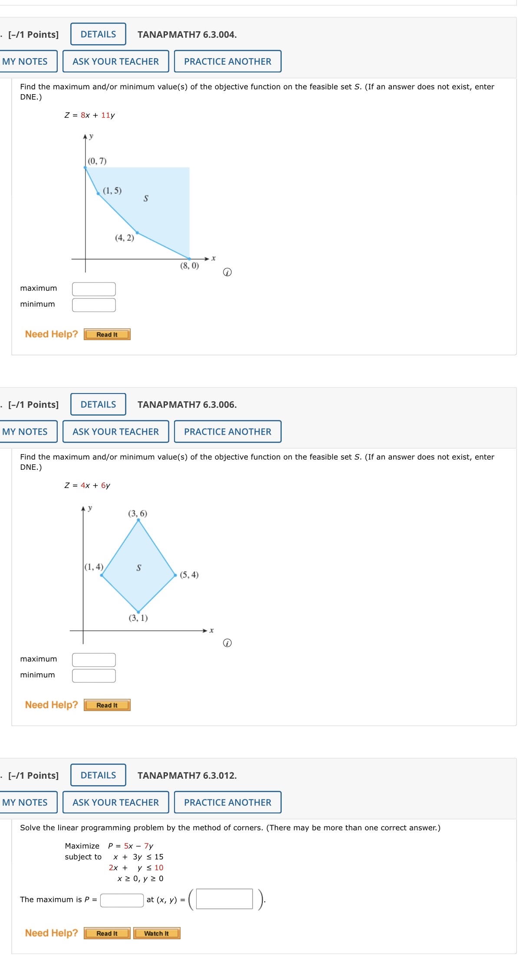526x980 pixels.
Task: Select the maximum answer box for Z = 8x + 11y
Action: [x=93, y=288]
